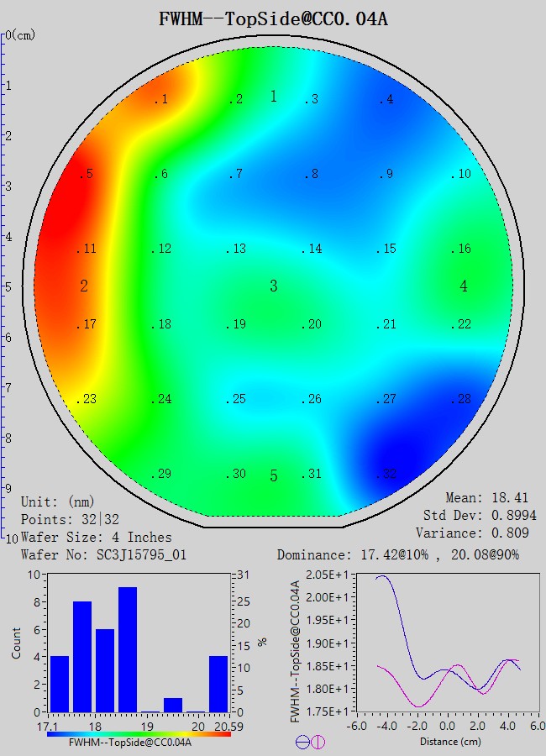The height and width of the screenshot is (756, 546).
Task: Click the blue horizontal-scan circle icon
Action: point(303,742)
